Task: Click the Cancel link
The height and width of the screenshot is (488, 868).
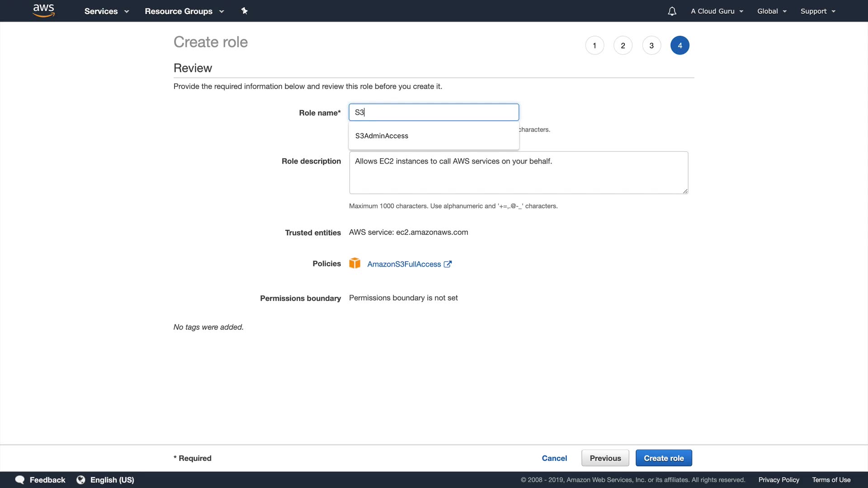Action: (554, 458)
